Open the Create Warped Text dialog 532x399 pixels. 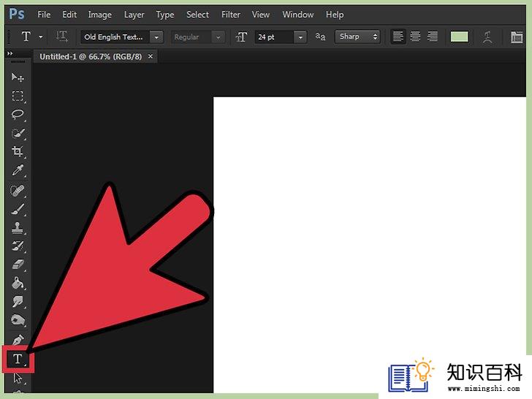(x=487, y=37)
